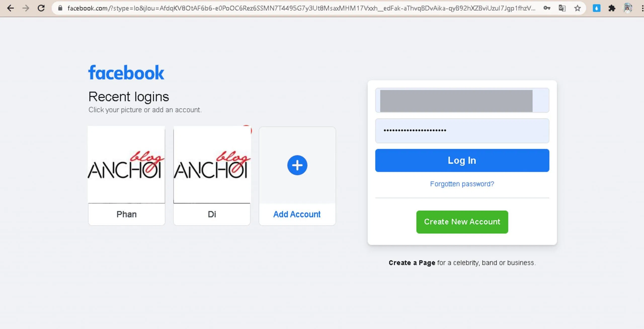This screenshot has width=644, height=329.
Task: Open the Forgotten password link
Action: 462,184
